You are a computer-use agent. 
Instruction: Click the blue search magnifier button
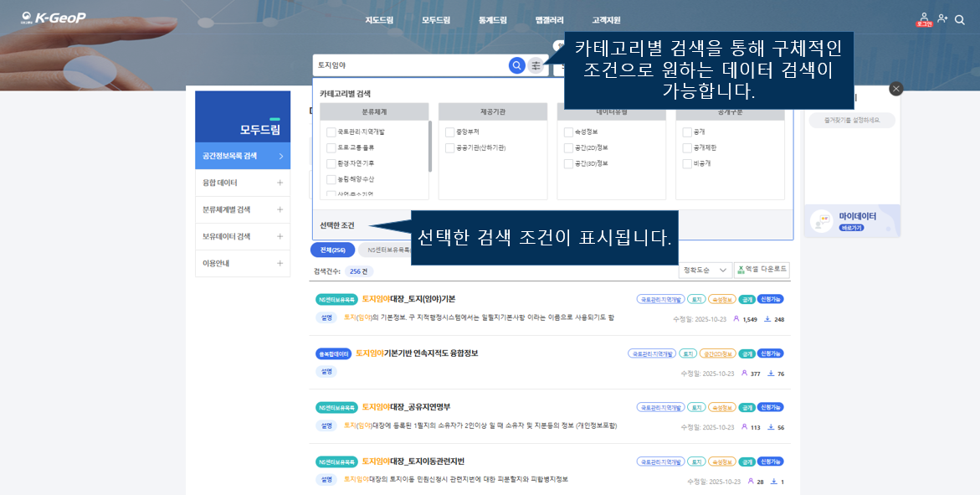(516, 65)
